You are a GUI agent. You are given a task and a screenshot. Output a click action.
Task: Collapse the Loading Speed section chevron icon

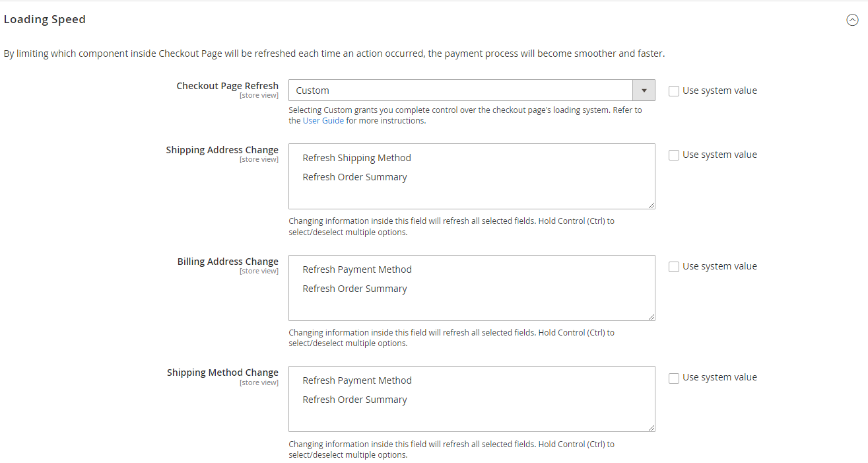852,20
